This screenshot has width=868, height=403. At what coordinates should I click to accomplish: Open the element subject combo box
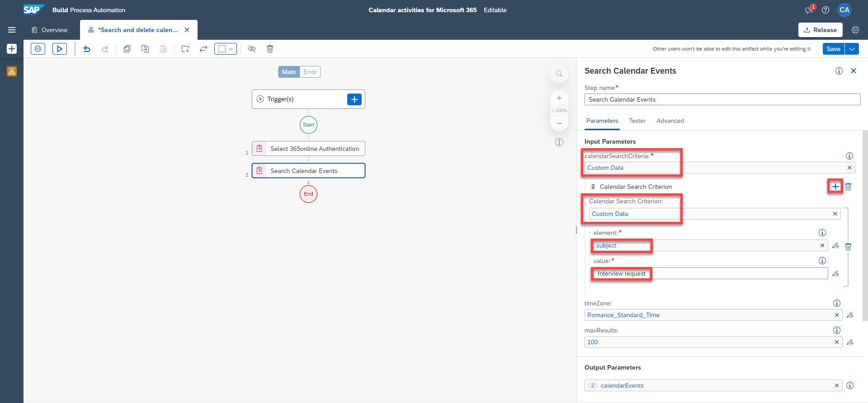(710, 245)
